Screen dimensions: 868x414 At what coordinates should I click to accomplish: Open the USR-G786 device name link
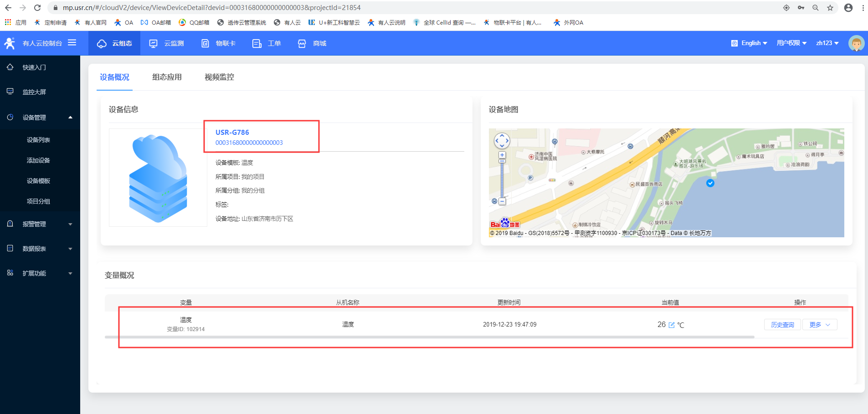[x=232, y=133]
